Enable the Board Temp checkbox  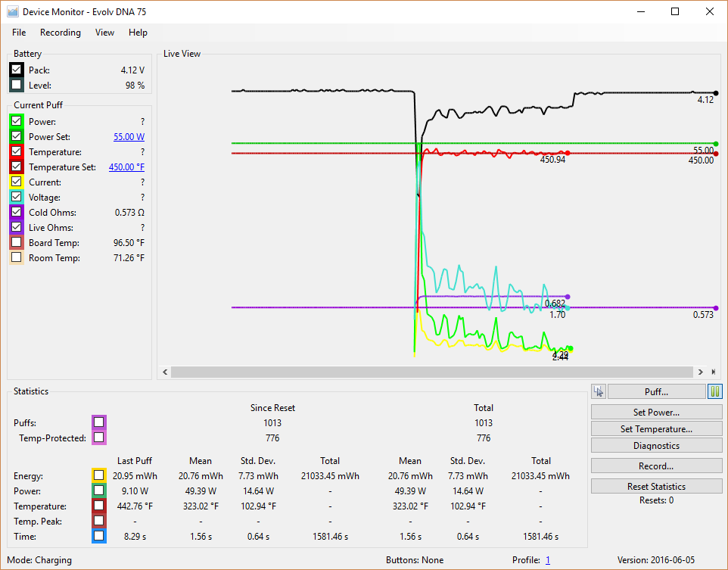coord(17,243)
